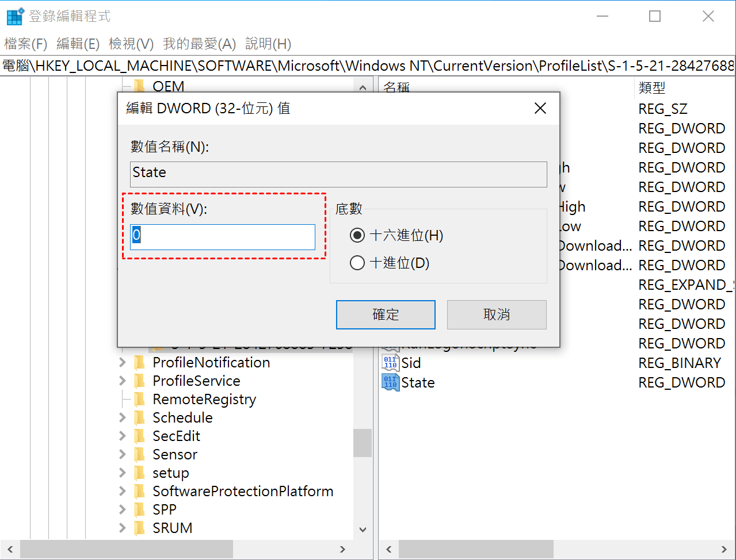Click the SRUM folder icon

(x=139, y=528)
